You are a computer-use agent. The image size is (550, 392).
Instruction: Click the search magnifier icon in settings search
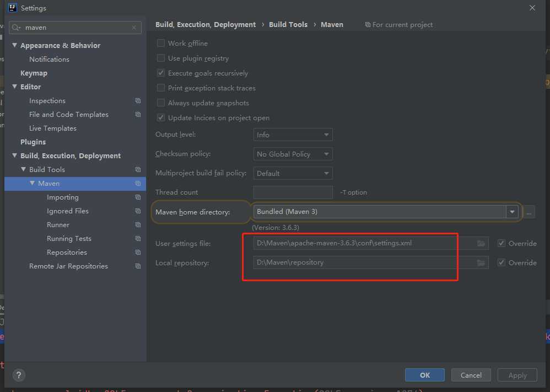pos(16,28)
